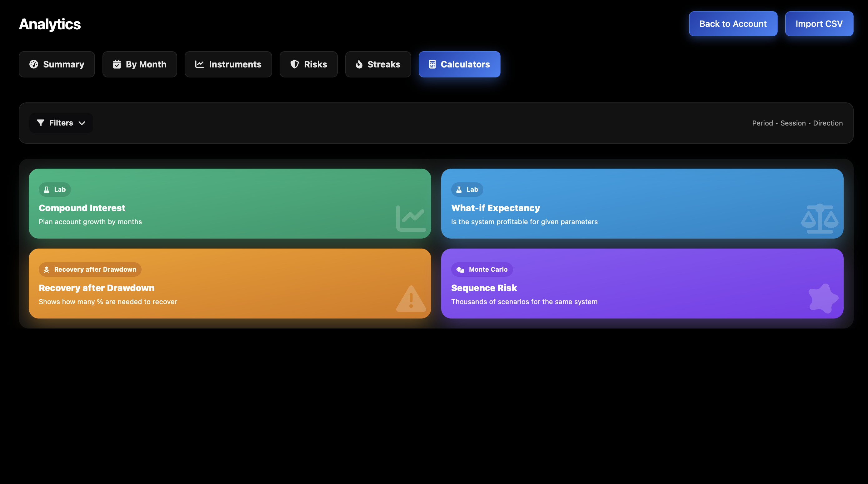The width and height of the screenshot is (868, 484).
Task: Click the skull icon in Recovery after Drawdown badge
Action: pos(47,269)
